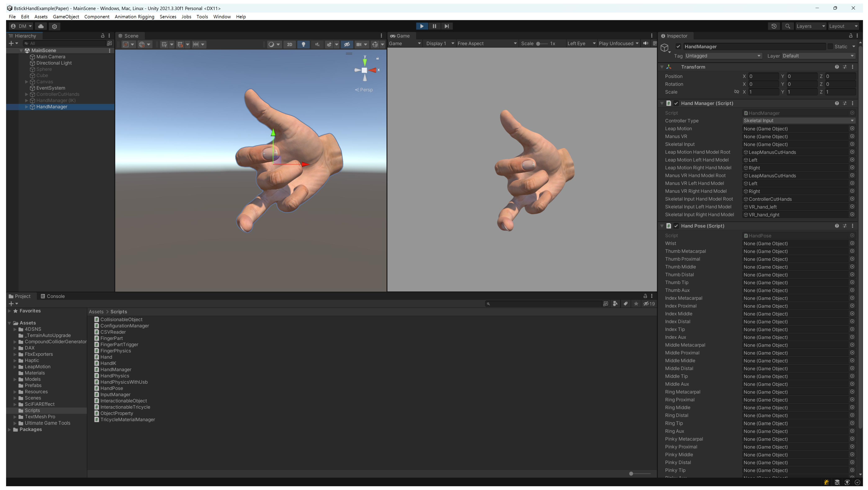This screenshot has width=868, height=490.
Task: Disable the Hand Manager (Script) component checkbox
Action: point(676,103)
